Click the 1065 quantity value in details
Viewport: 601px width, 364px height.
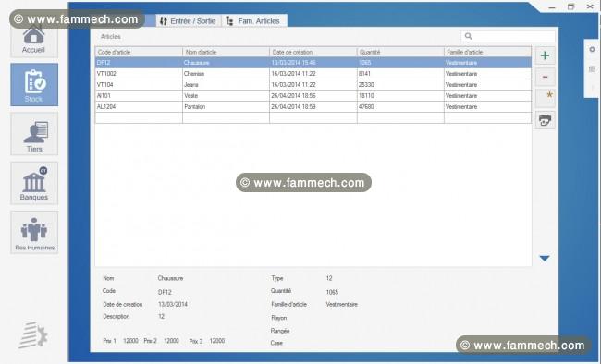pyautogui.click(x=332, y=292)
